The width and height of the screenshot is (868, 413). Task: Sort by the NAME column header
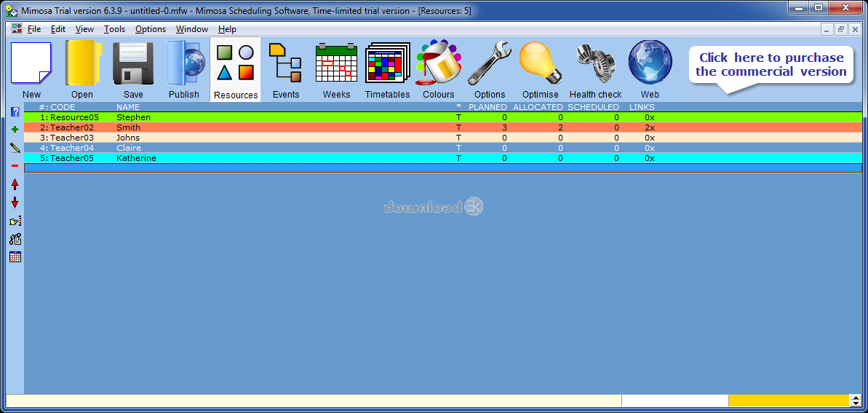[x=128, y=107]
